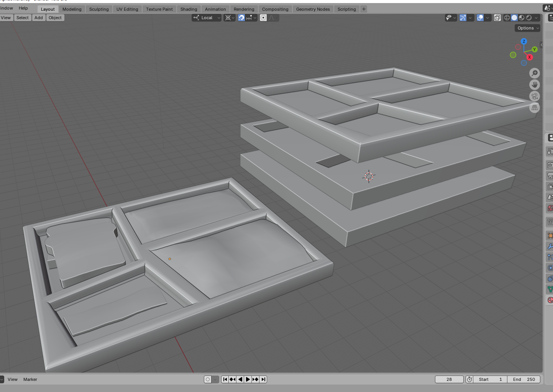The height and width of the screenshot is (392, 553).
Task: Open the Add menu
Action: [x=39, y=18]
